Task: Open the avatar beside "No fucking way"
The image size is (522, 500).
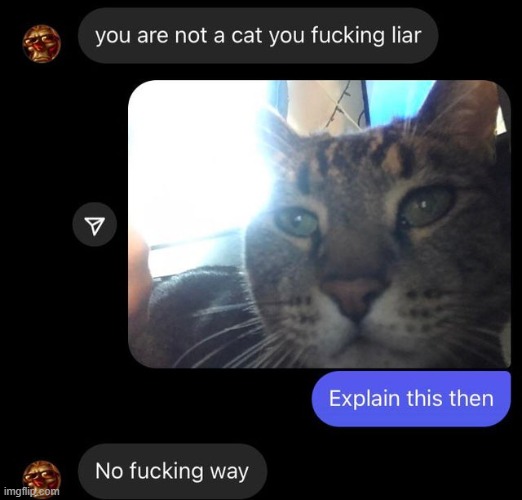Action: click(42, 479)
